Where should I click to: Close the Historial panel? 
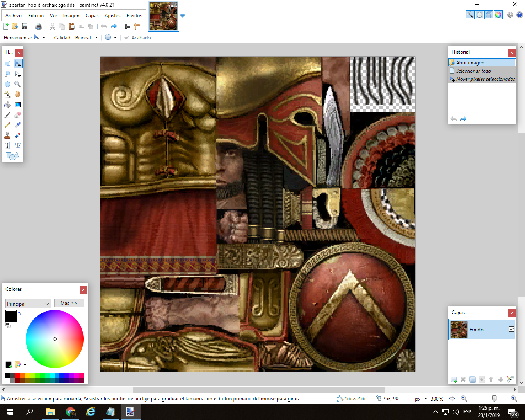click(511, 52)
